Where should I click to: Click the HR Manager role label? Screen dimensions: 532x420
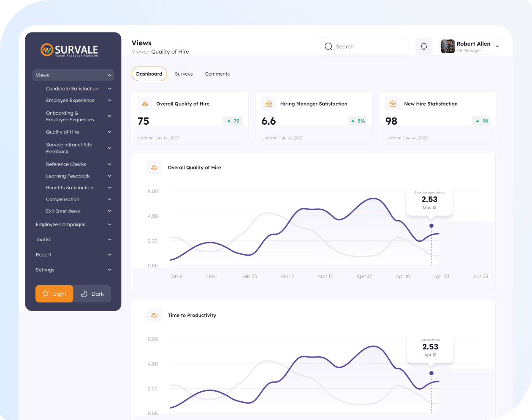point(469,50)
